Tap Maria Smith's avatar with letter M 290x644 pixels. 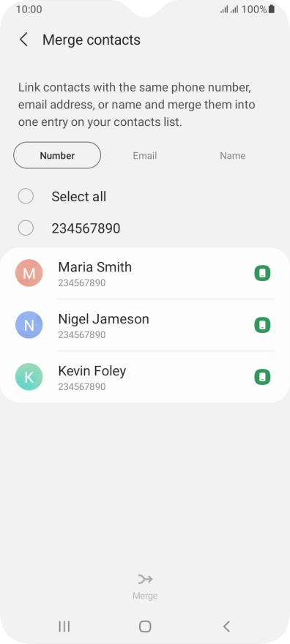(29, 273)
